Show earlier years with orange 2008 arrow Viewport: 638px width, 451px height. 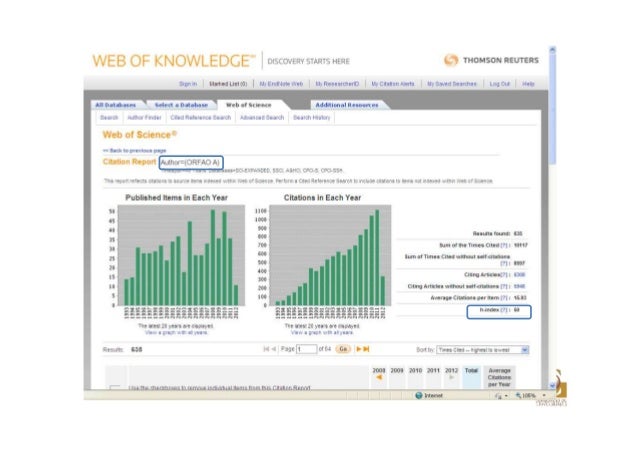379,378
